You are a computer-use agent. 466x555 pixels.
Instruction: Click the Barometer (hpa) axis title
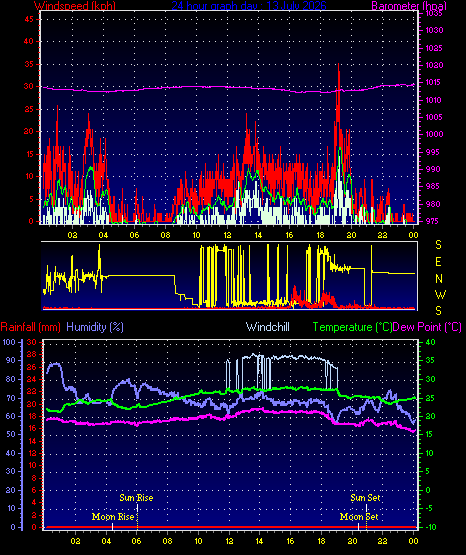[x=409, y=5]
